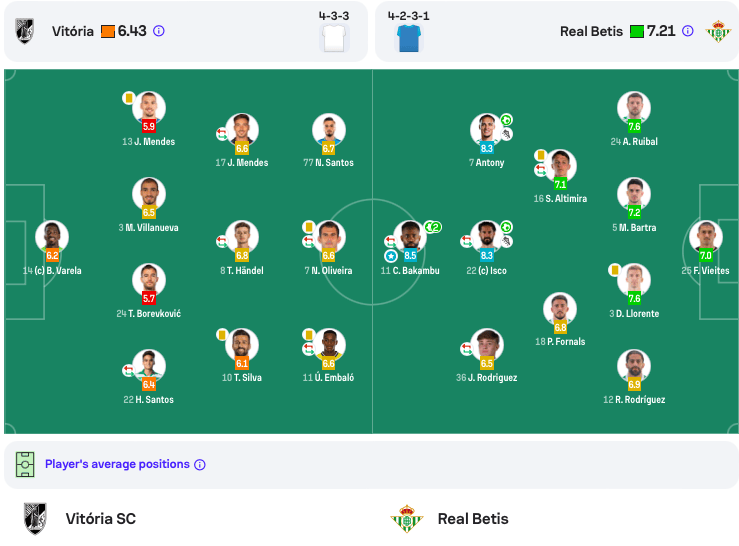Select Isco's player avatar

[x=486, y=236]
